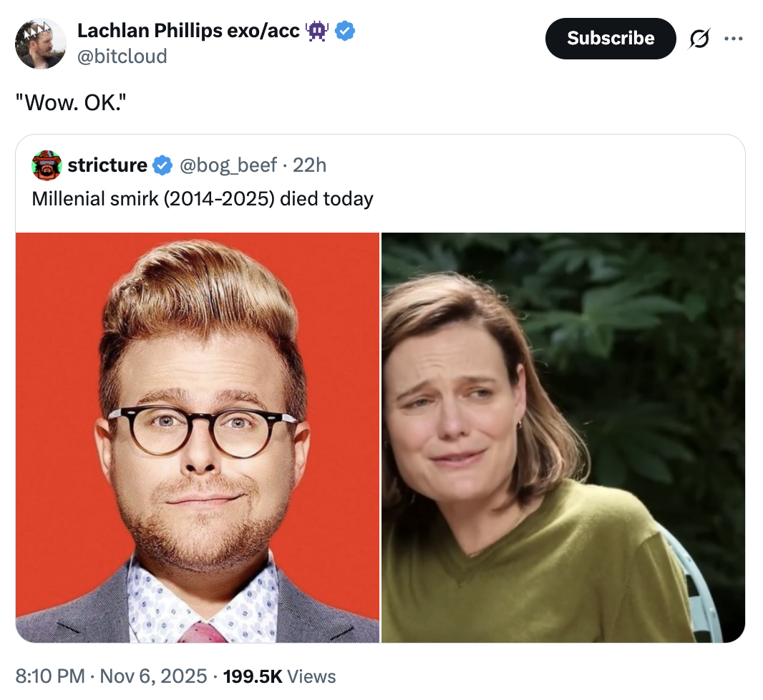763x700 pixels.
Task: Open the 22h timestamp on the quoted post
Action: [x=311, y=165]
